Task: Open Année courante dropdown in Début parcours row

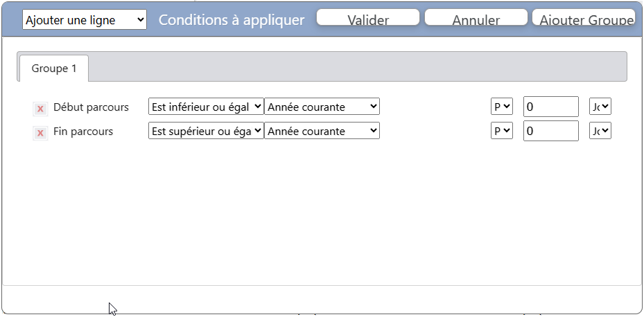Action: [x=322, y=107]
